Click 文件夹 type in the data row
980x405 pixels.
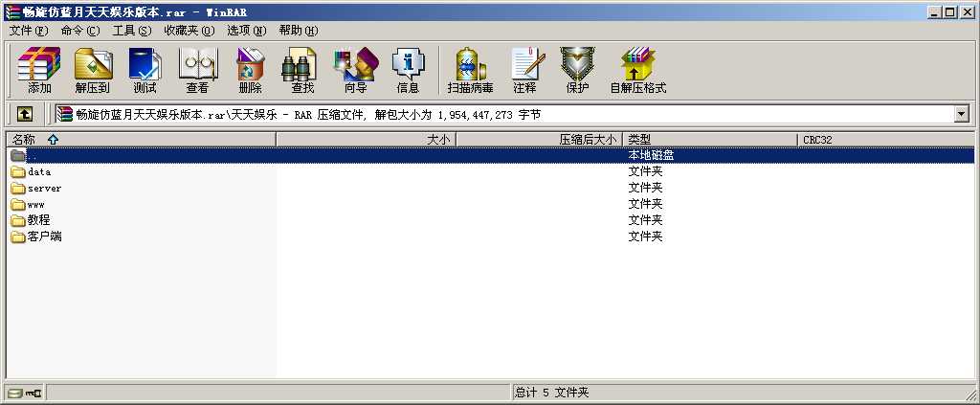(x=646, y=172)
